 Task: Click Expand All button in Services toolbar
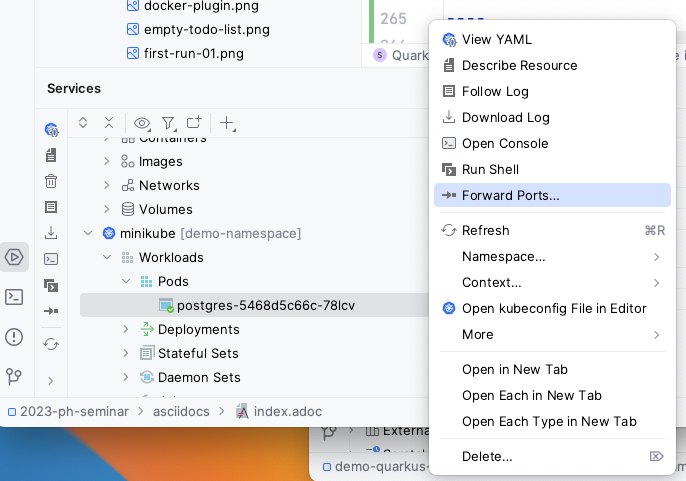pos(83,123)
